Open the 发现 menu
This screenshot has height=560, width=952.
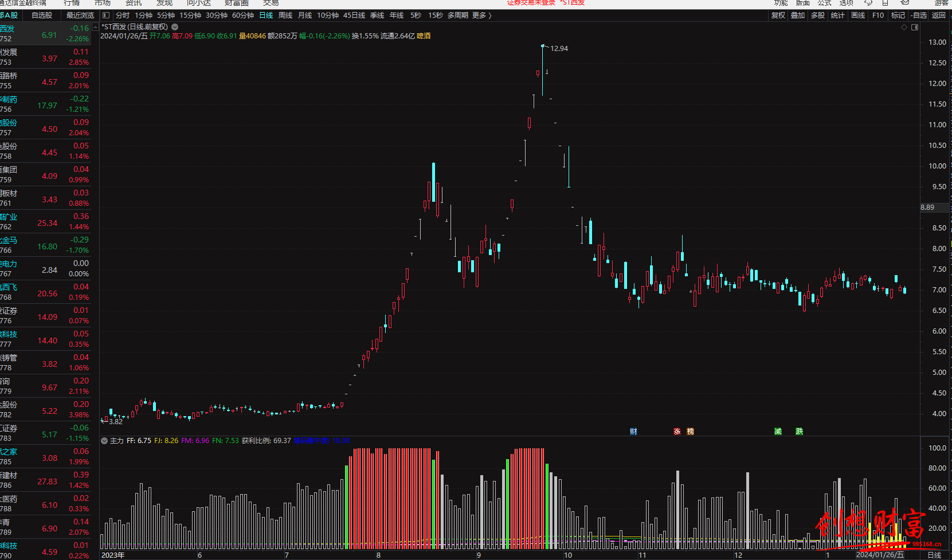coord(164,3)
